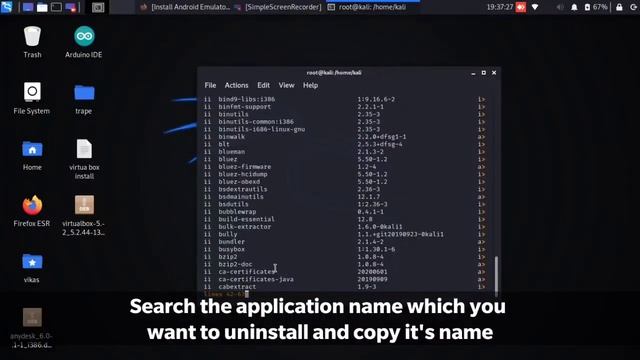Click the muted volume tray icon

point(560,7)
